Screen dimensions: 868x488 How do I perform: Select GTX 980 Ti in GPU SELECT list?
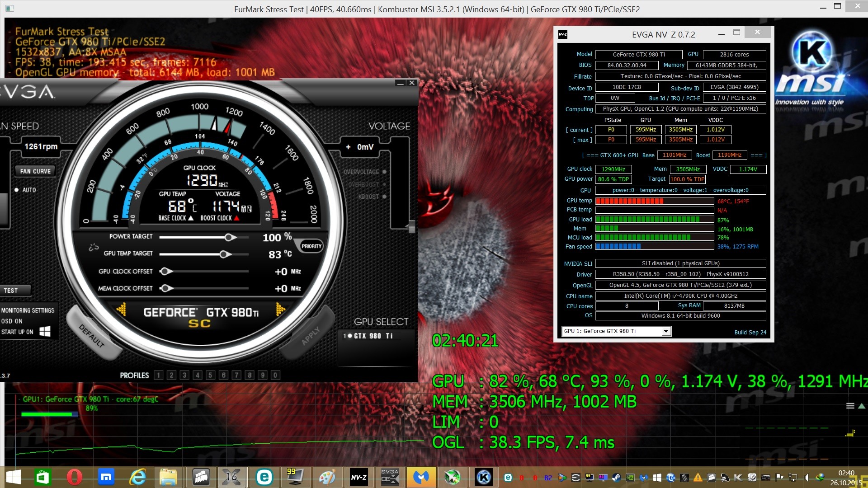pyautogui.click(x=368, y=336)
